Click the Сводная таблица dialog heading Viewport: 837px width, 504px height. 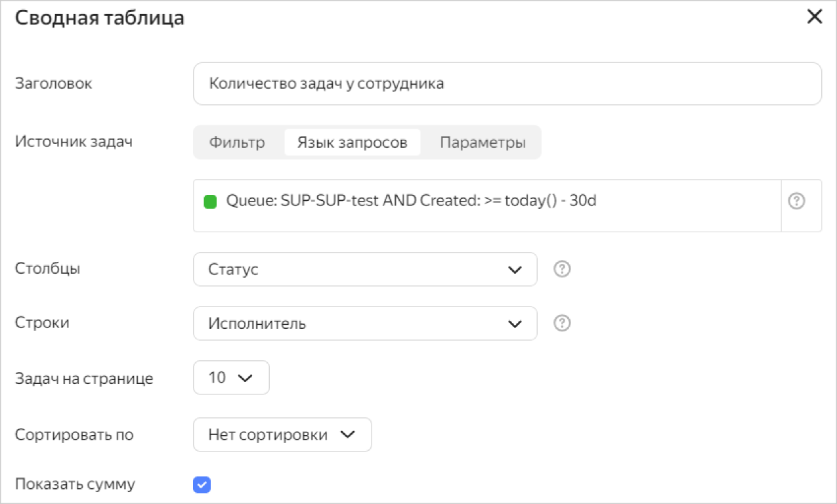(99, 18)
